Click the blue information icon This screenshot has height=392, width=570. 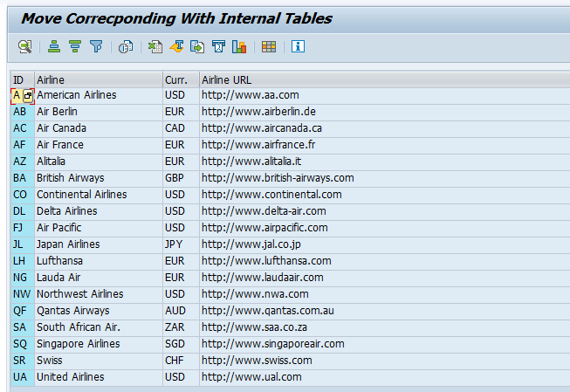(298, 46)
